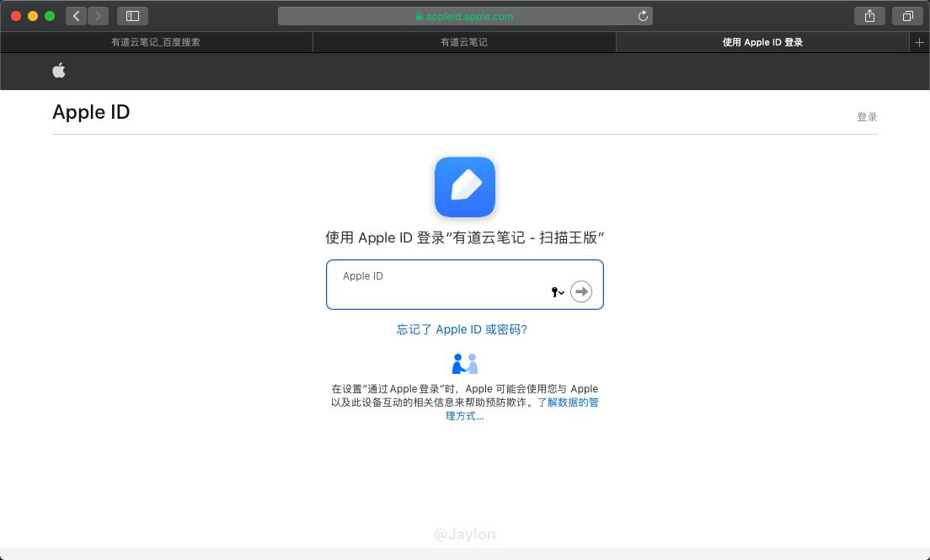The height and width of the screenshot is (560, 930).
Task: Click the back navigation arrow
Action: point(76,15)
